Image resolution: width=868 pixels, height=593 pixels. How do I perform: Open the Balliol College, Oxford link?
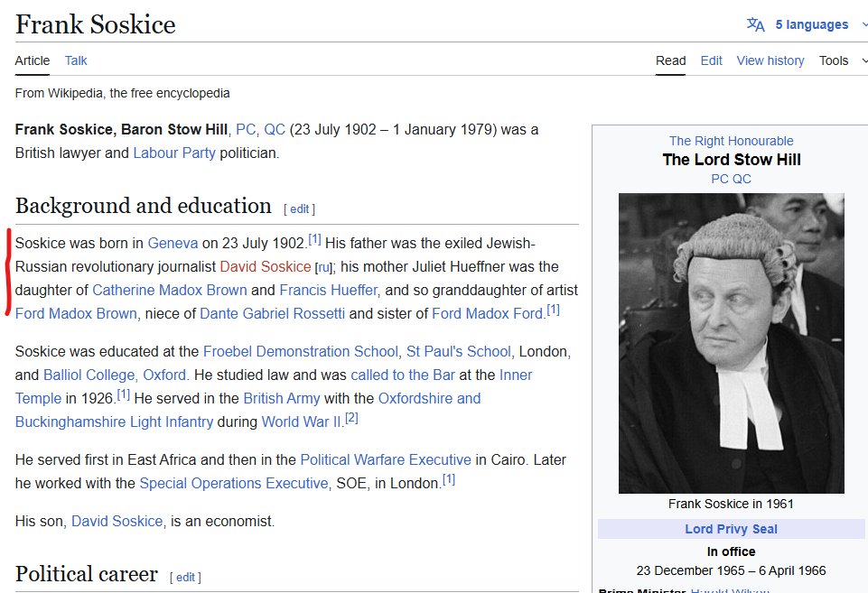[115, 375]
